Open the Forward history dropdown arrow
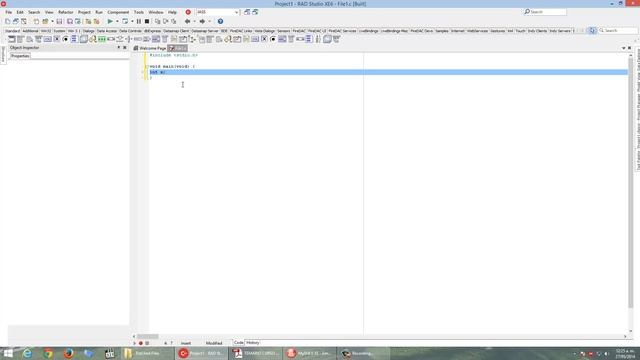 [x=209, y=21]
